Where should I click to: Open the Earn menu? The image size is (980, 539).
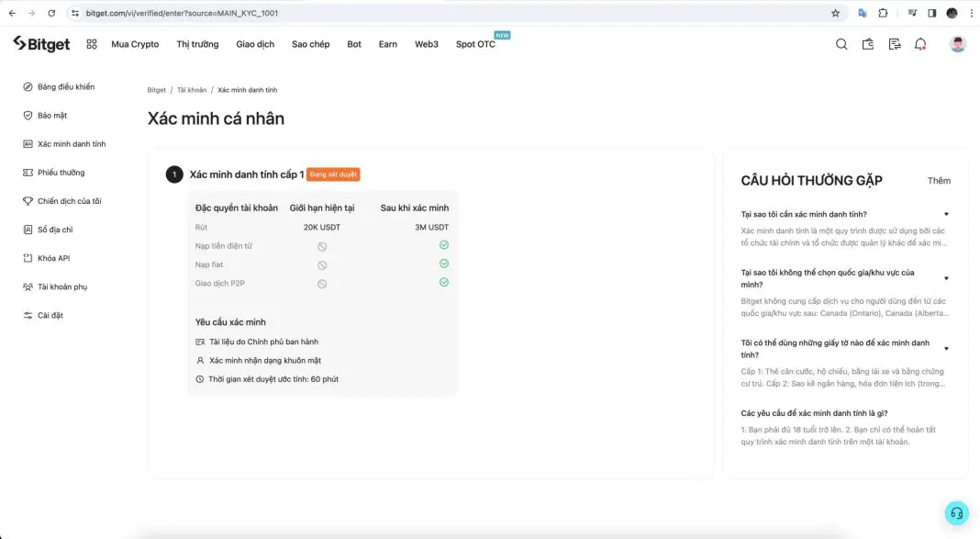point(387,44)
